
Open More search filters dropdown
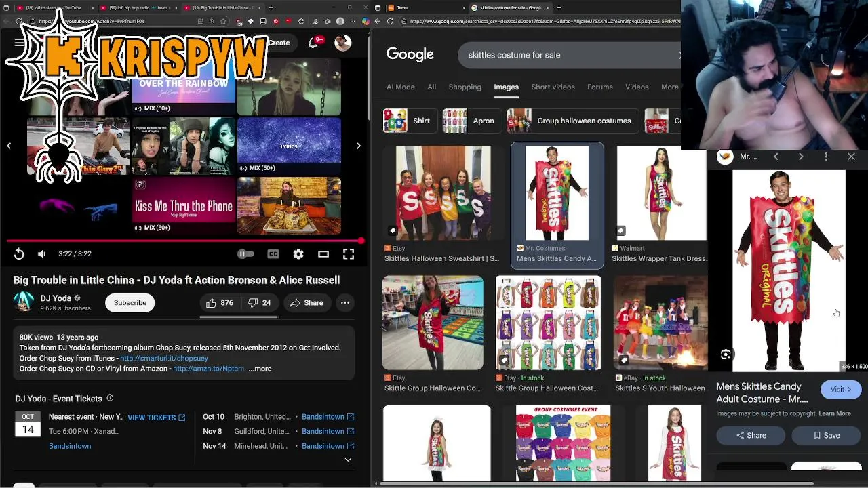point(670,87)
